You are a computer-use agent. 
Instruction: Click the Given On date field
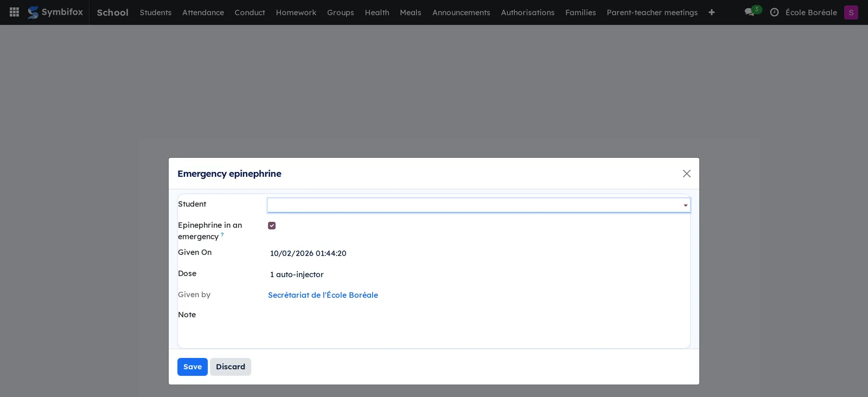478,253
